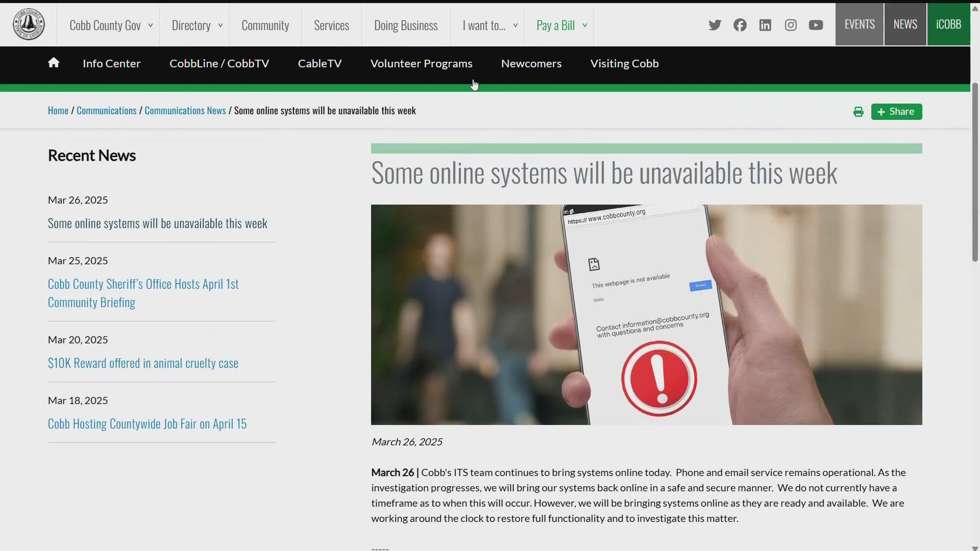
Task: Open the LinkedIn social icon
Action: 765,25
